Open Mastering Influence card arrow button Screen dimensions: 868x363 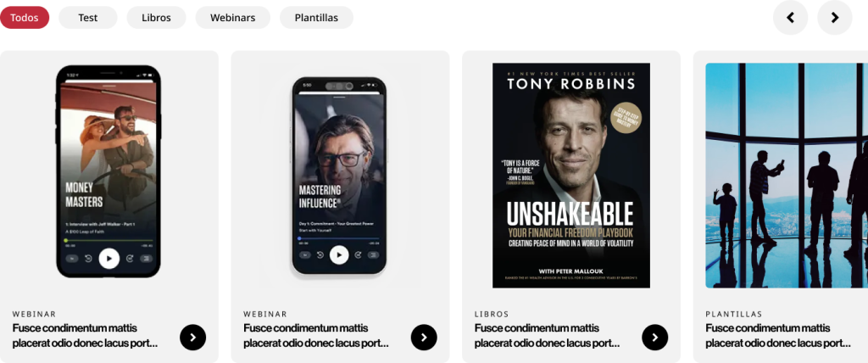coord(424,338)
